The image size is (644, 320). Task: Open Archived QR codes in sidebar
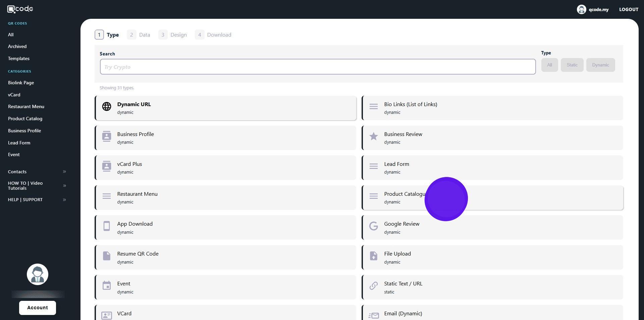(x=17, y=46)
